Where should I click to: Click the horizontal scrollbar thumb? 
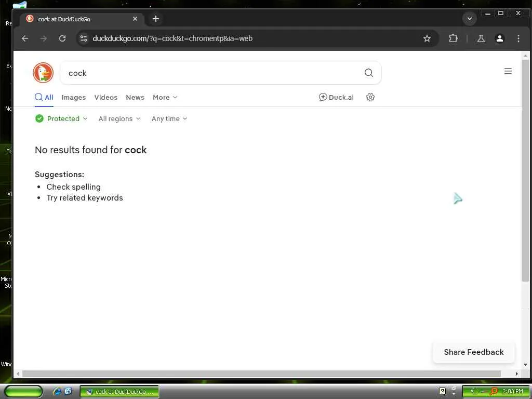261,374
